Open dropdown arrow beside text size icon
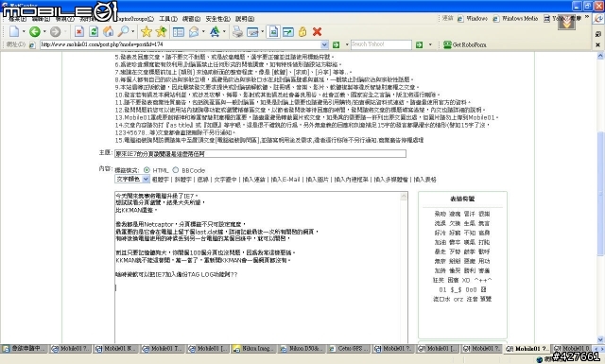Image resolution: width=605 pixels, height=364 pixels. click(x=224, y=31)
